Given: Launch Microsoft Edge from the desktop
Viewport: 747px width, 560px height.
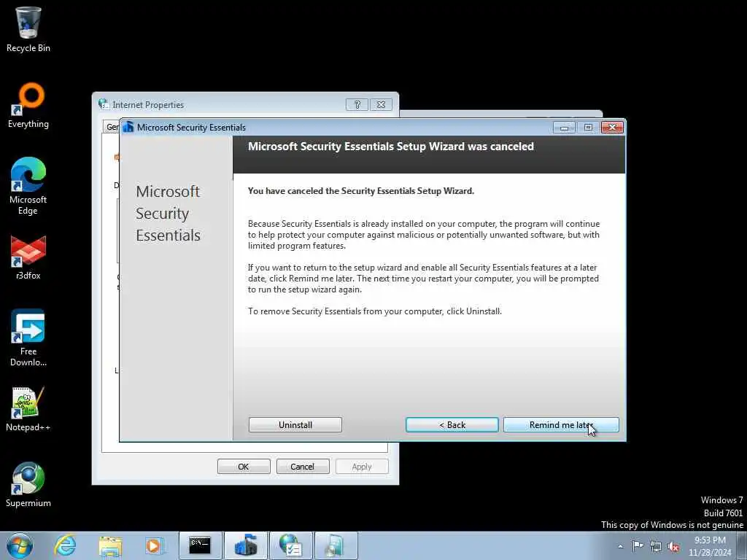Looking at the screenshot, I should tap(28, 186).
